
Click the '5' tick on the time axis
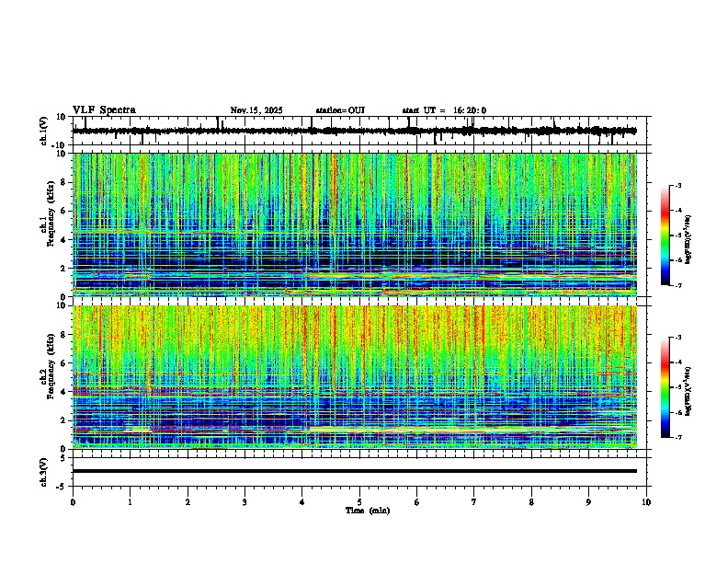359,502
